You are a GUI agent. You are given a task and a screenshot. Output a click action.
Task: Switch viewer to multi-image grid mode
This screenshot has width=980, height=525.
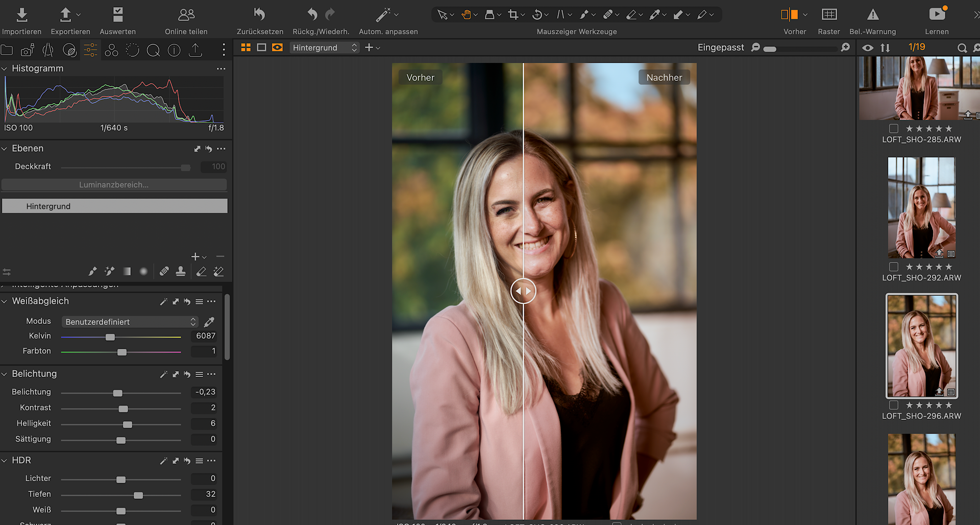point(246,47)
